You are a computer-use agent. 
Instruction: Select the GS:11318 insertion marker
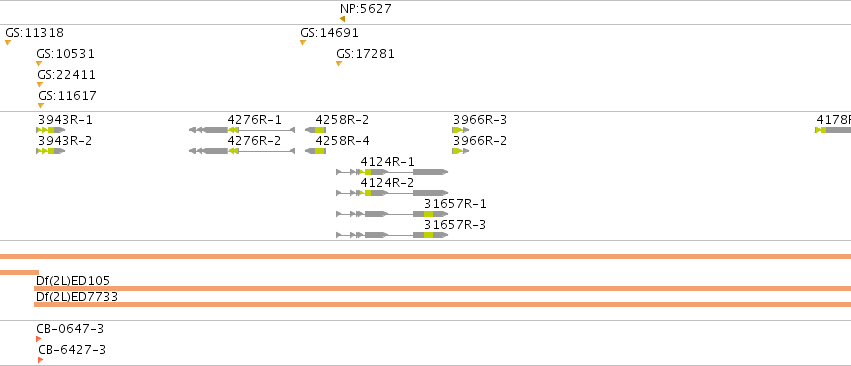8,42
